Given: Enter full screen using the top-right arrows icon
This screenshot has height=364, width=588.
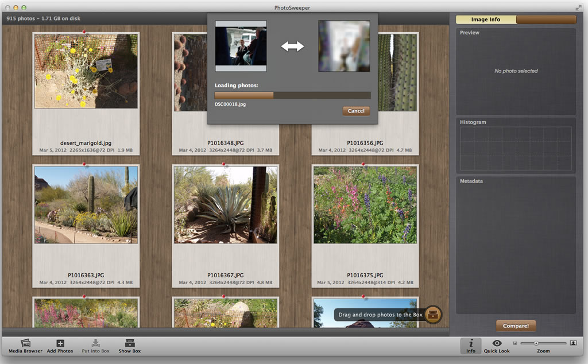Looking at the screenshot, I should (578, 7).
